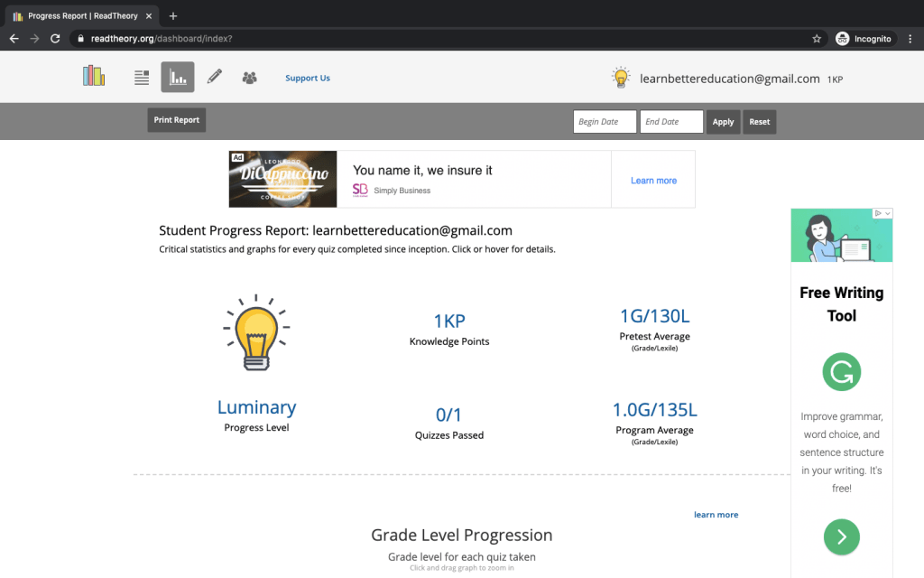Image resolution: width=924 pixels, height=578 pixels.
Task: Open the groups people icon
Action: tap(250, 78)
